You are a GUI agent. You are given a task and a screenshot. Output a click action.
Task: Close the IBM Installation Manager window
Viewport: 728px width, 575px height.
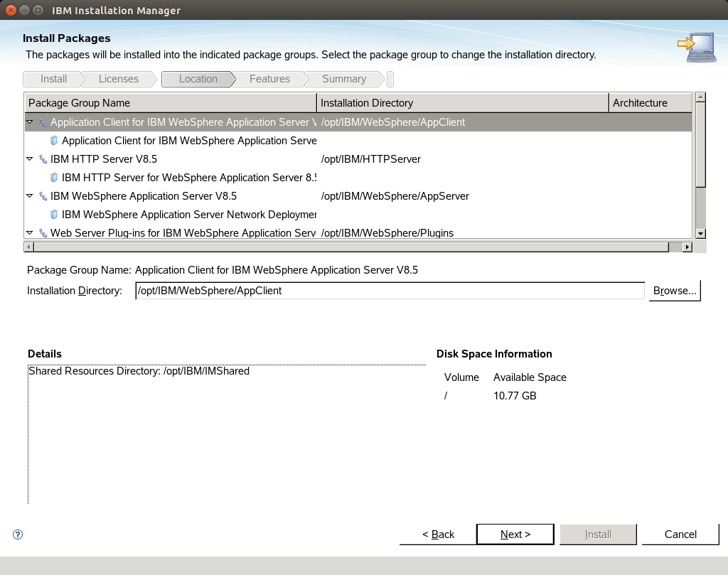(11, 10)
